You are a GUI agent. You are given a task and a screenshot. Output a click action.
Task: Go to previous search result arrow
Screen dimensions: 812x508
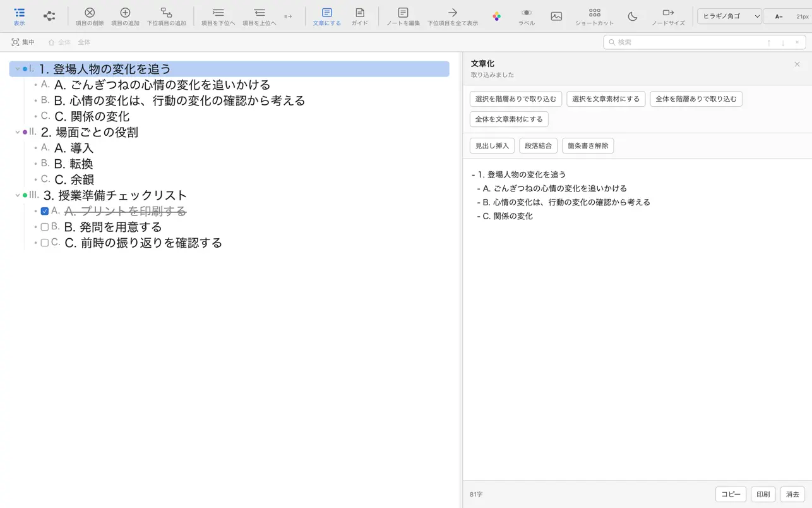click(x=769, y=42)
